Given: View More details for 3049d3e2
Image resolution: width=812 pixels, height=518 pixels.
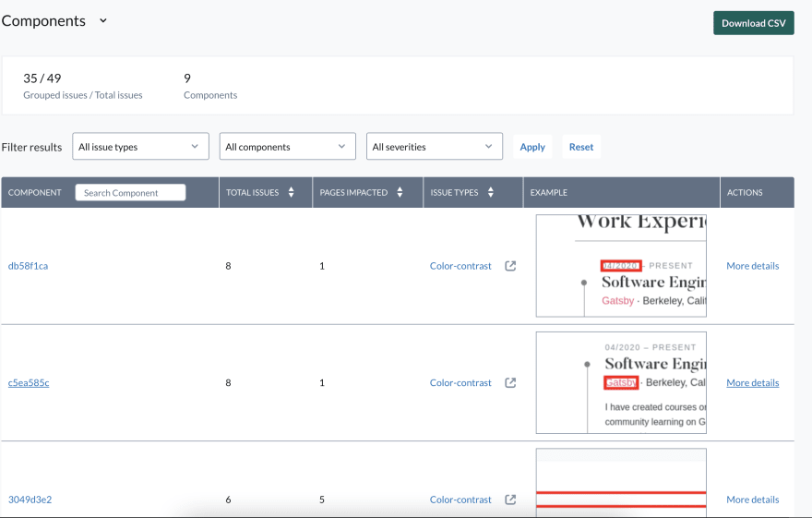Looking at the screenshot, I should point(752,500).
